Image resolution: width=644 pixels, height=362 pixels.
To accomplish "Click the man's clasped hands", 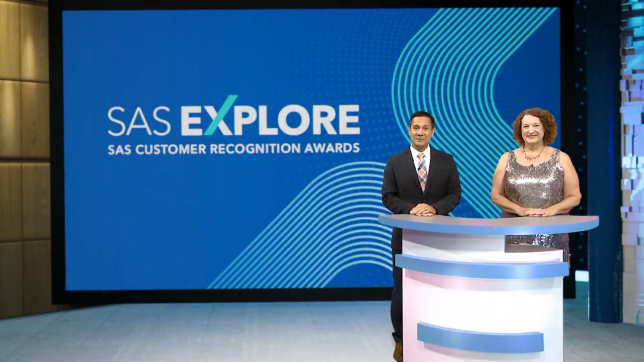I will click(x=423, y=210).
